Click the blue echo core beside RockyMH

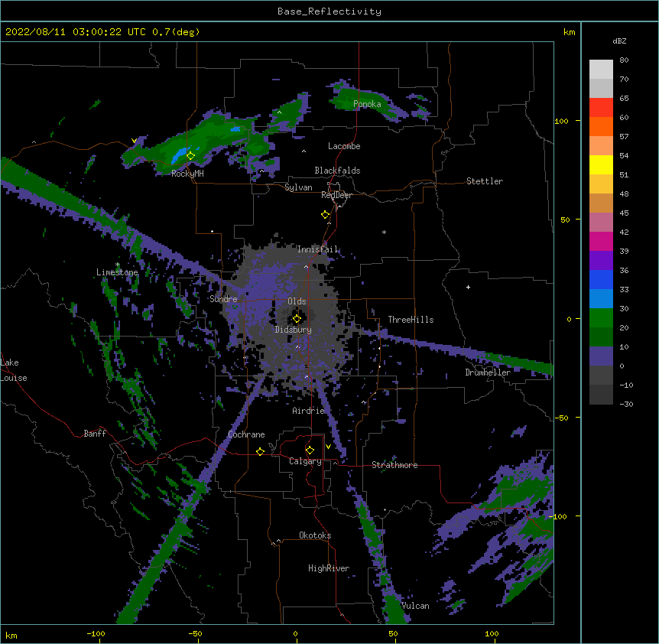tap(179, 155)
